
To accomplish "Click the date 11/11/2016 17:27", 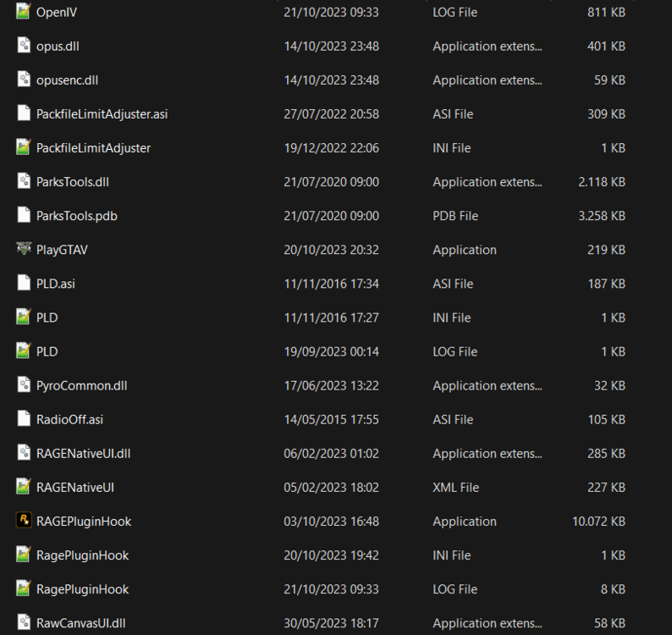I will 331,317.
